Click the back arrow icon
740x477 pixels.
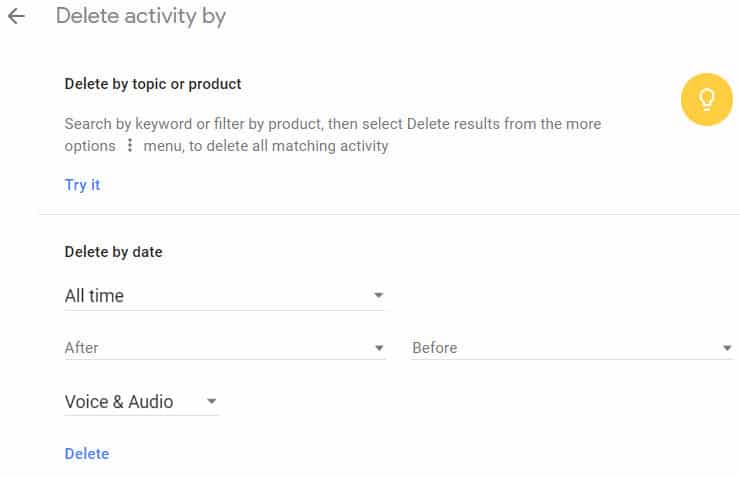coord(16,17)
